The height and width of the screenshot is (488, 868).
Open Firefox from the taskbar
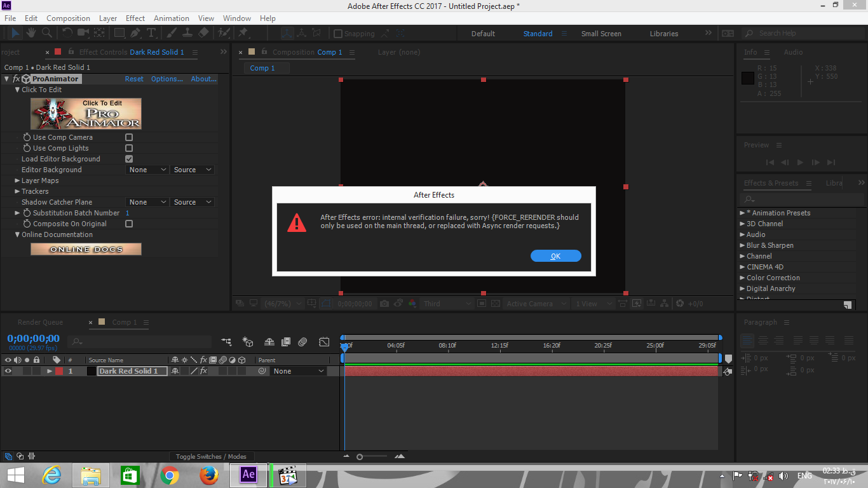coord(209,475)
